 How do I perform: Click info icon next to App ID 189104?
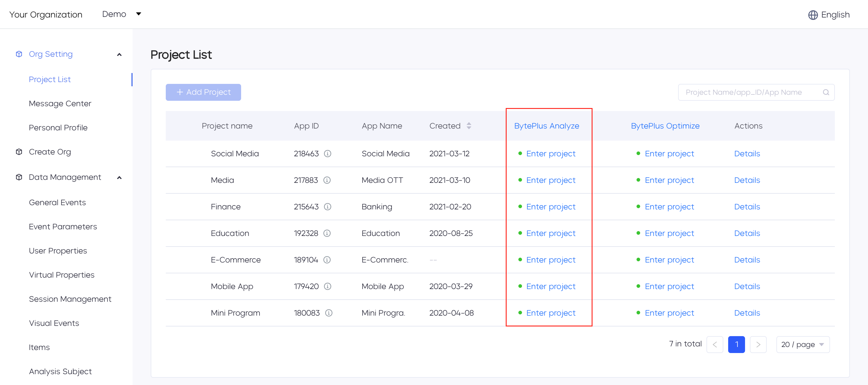pos(327,260)
